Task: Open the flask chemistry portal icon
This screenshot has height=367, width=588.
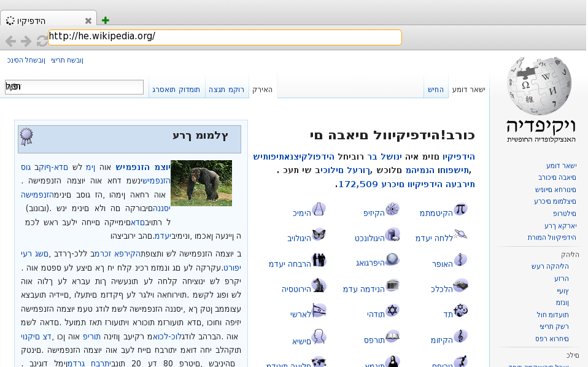Action: pyautogui.click(x=319, y=209)
